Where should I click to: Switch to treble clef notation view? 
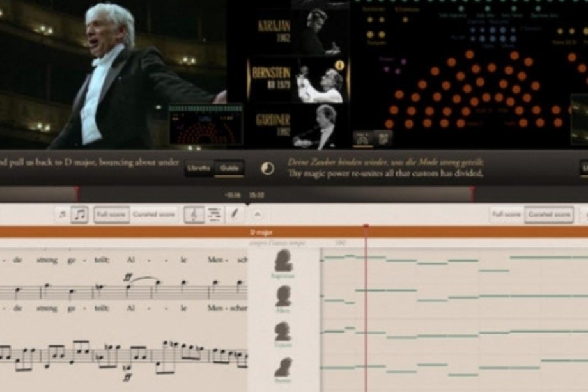click(x=194, y=215)
